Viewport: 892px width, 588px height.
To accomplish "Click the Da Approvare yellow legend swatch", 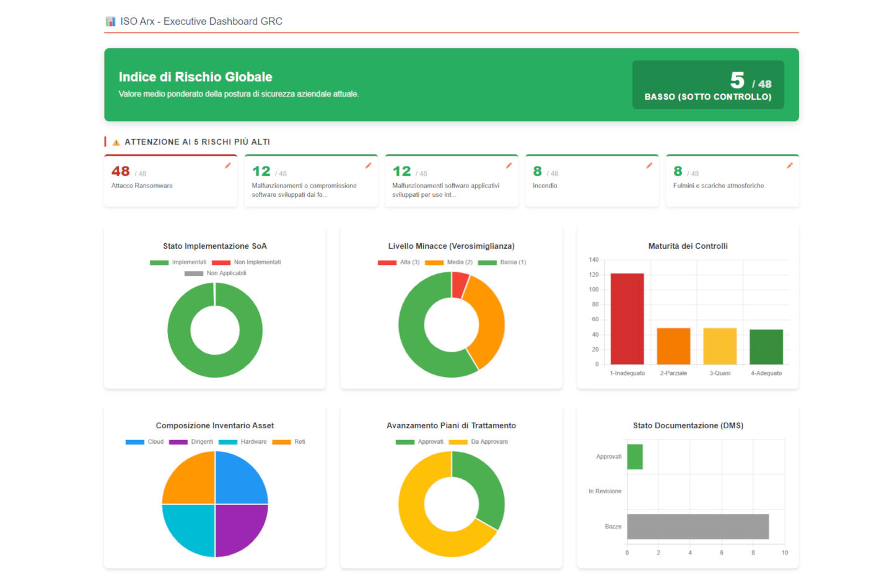I will pyautogui.click(x=458, y=442).
